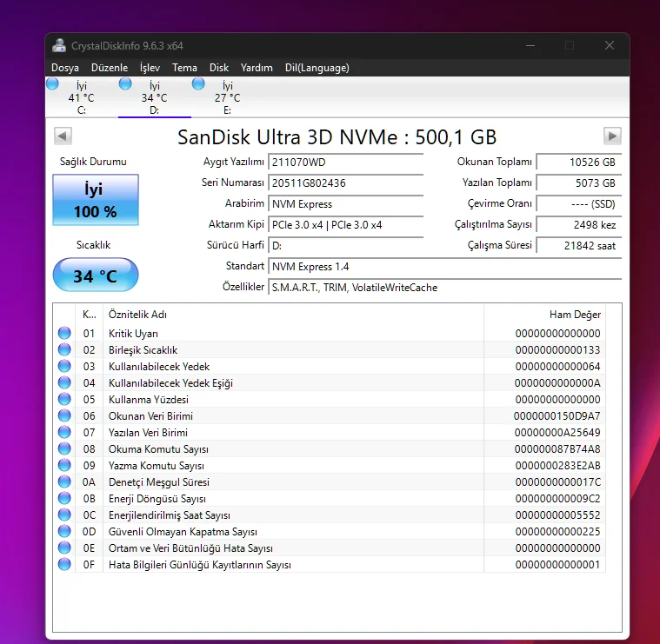
Task: Select the Kullanma Yüzdesi row
Action: [x=330, y=400]
